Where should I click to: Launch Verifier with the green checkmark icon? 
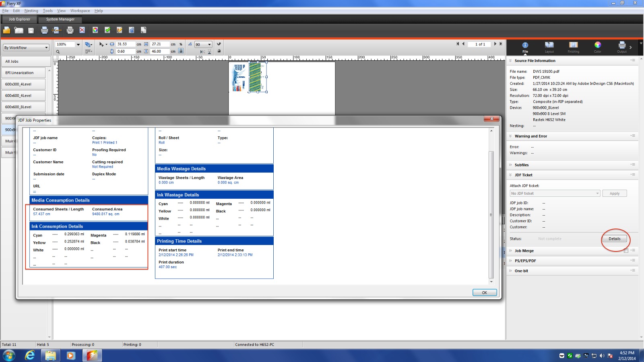(107, 30)
